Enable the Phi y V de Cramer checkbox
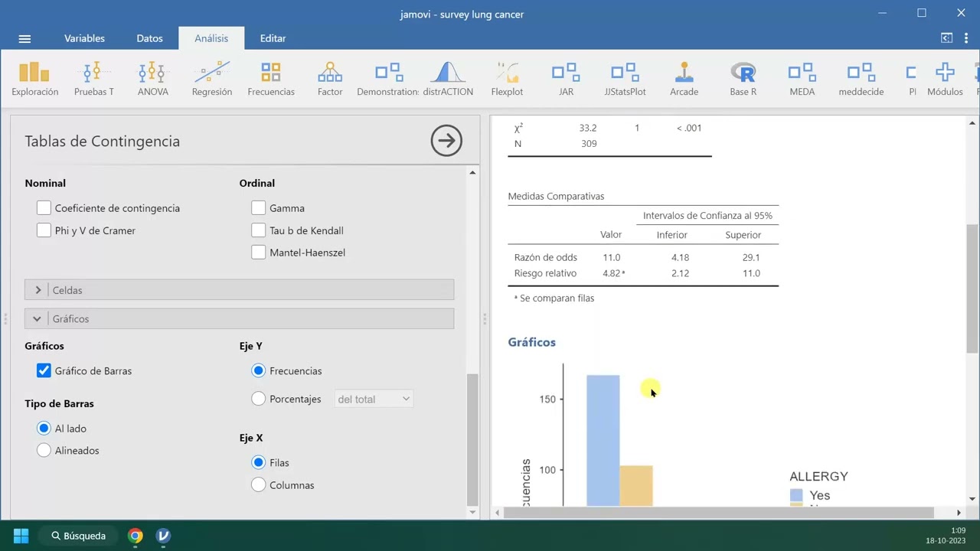980x551 pixels. (x=44, y=230)
